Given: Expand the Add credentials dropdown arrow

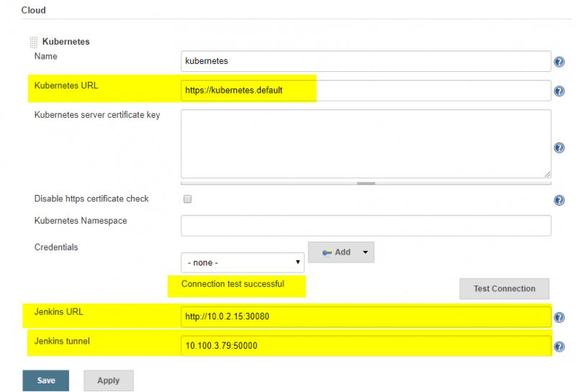Looking at the screenshot, I should [365, 252].
